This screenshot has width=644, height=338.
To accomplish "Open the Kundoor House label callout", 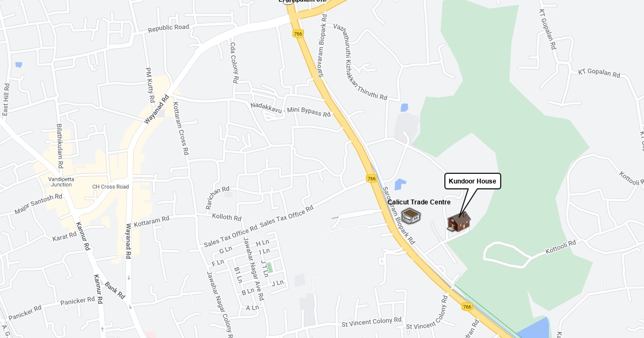I will click(473, 181).
